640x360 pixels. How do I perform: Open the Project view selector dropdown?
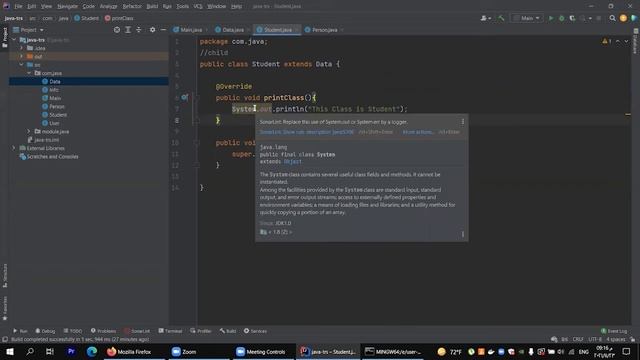tap(29, 30)
